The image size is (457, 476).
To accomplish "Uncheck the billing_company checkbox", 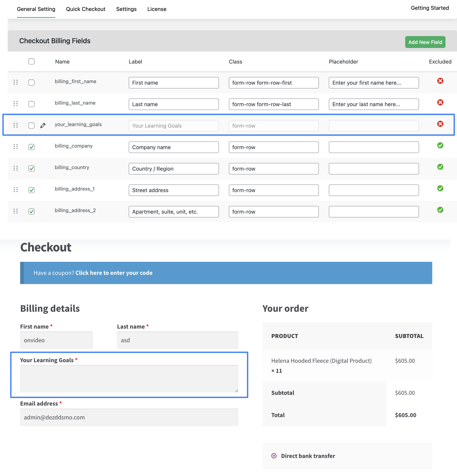I will point(31,147).
